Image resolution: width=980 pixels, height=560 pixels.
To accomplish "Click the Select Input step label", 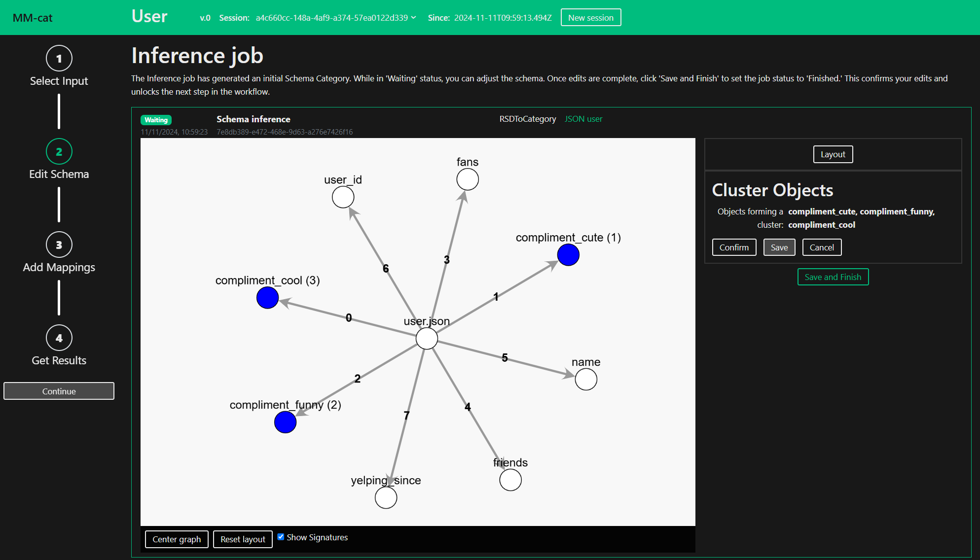I will [x=59, y=81].
